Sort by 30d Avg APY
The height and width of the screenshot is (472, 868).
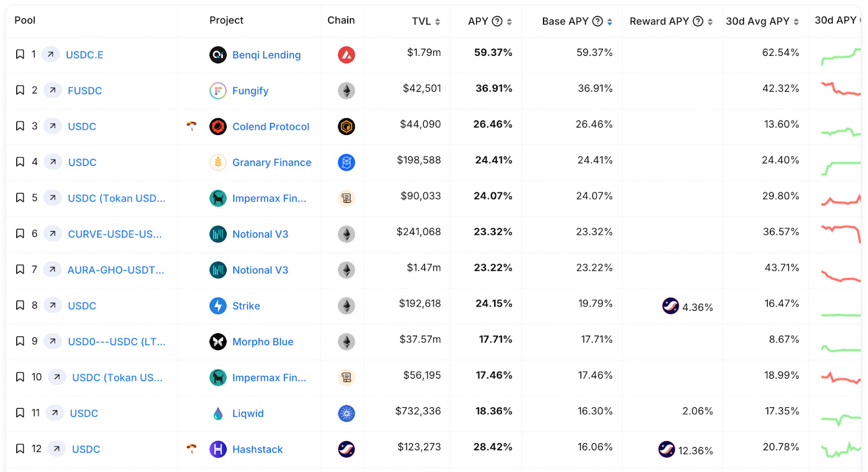(x=796, y=22)
